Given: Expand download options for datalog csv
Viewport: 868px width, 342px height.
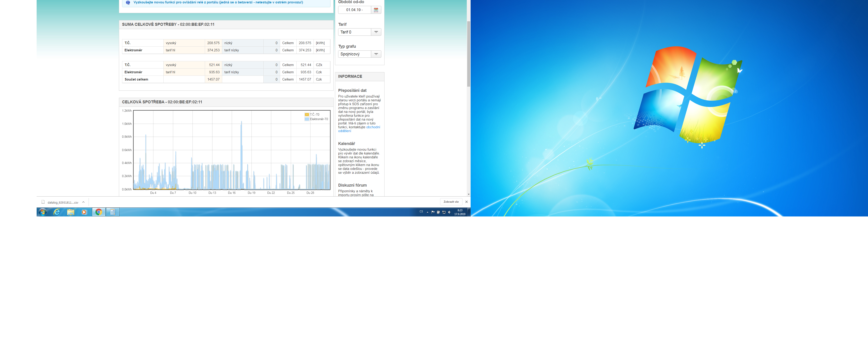Looking at the screenshot, I should pyautogui.click(x=83, y=202).
